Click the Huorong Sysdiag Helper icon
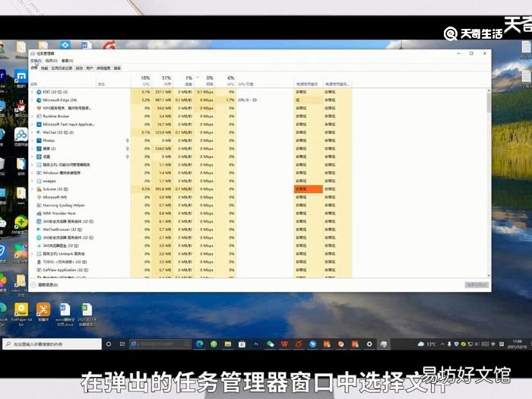Image resolution: width=532 pixels, height=399 pixels. (x=39, y=205)
